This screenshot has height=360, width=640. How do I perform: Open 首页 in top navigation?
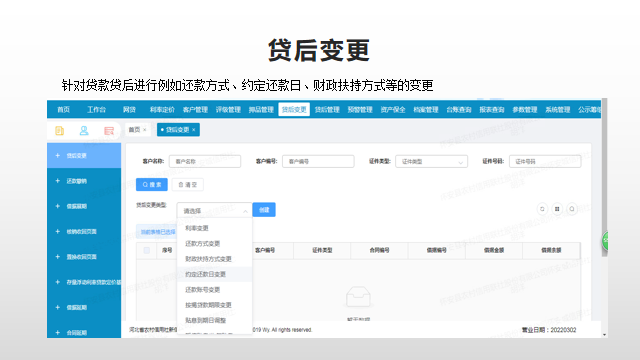(63, 109)
